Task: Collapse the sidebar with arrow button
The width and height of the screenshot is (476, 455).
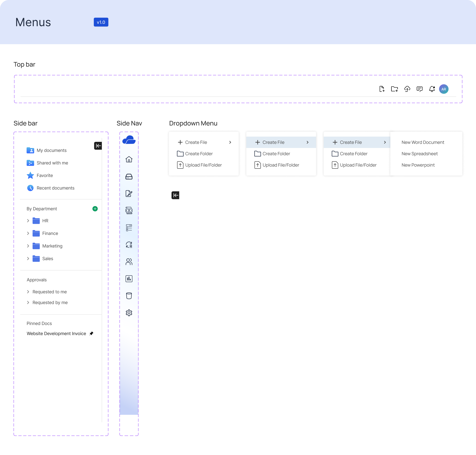Action: (98, 146)
